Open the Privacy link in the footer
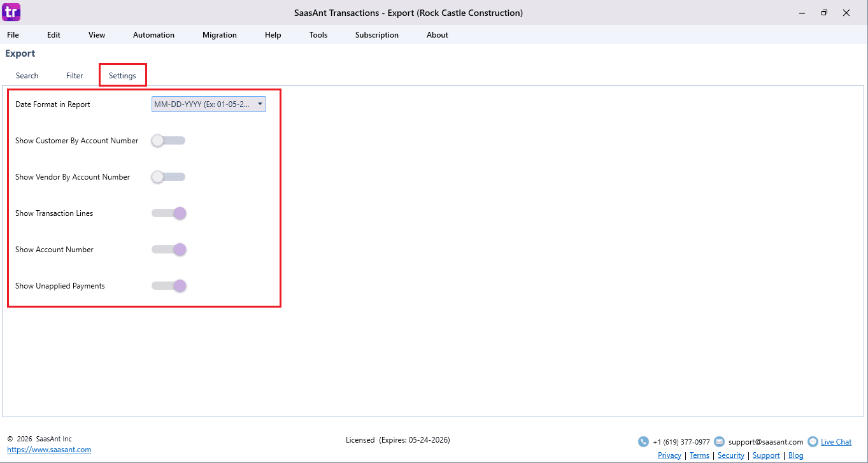The height and width of the screenshot is (463, 868). click(x=669, y=455)
